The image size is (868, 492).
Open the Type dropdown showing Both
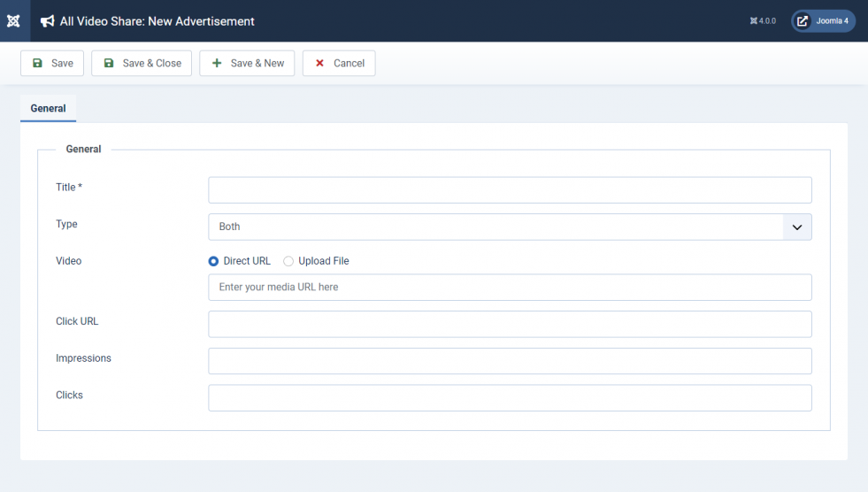click(510, 227)
